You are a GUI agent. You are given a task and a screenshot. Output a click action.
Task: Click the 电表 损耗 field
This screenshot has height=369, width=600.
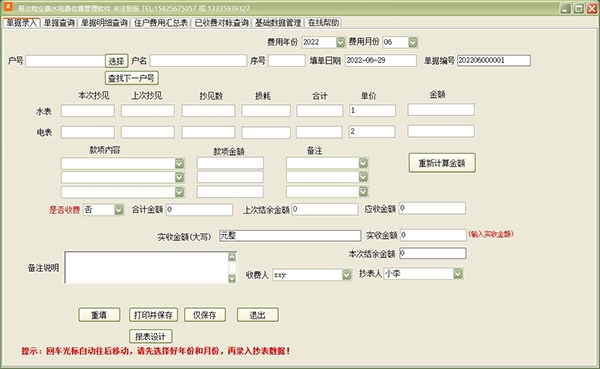tap(266, 132)
